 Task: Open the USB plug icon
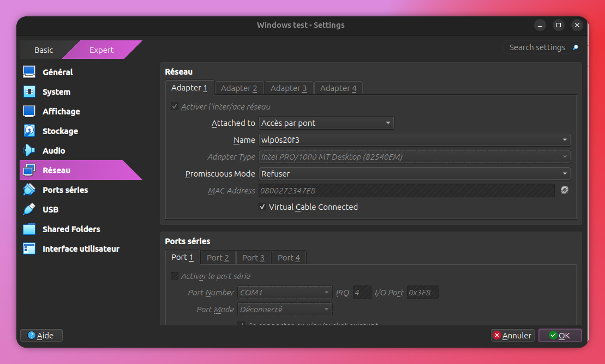tap(29, 209)
